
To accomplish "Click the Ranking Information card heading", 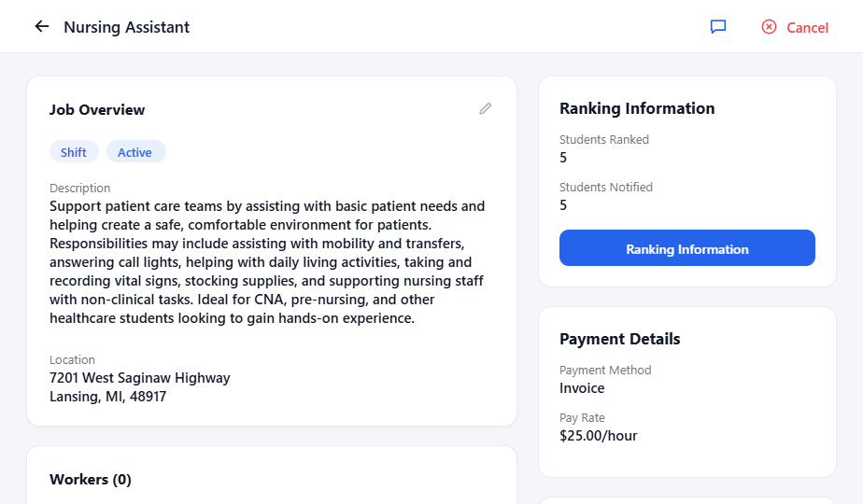I will point(637,108).
